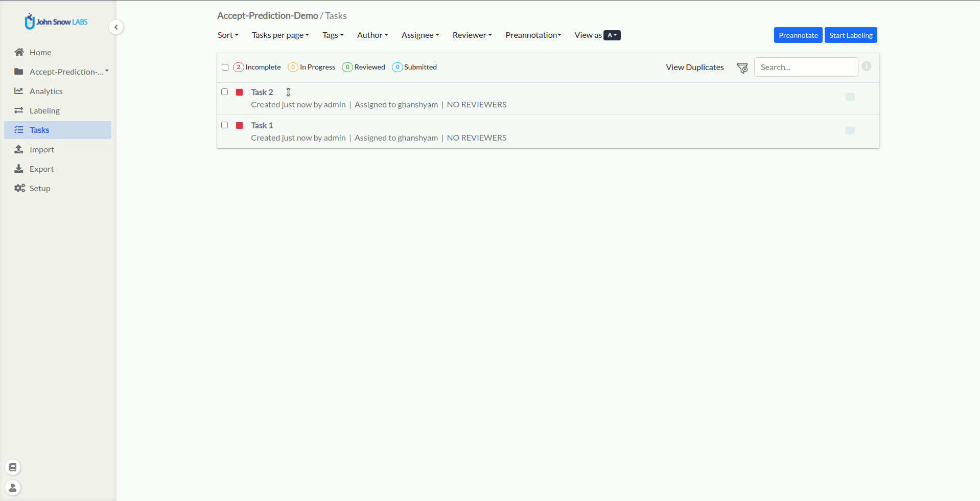The image size is (980, 501).
Task: Click the Labeling arrows icon
Action: point(19,110)
